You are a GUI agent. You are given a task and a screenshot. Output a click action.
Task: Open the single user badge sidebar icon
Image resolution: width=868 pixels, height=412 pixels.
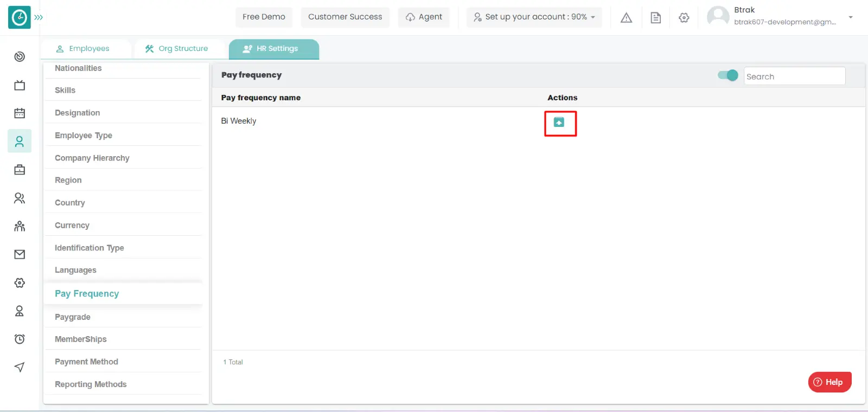click(x=20, y=311)
